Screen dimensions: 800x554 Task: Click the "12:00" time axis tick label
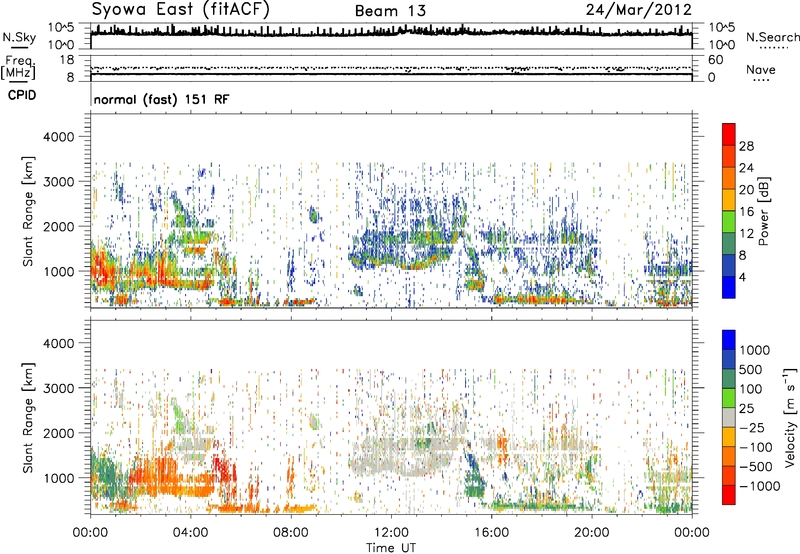pyautogui.click(x=391, y=533)
